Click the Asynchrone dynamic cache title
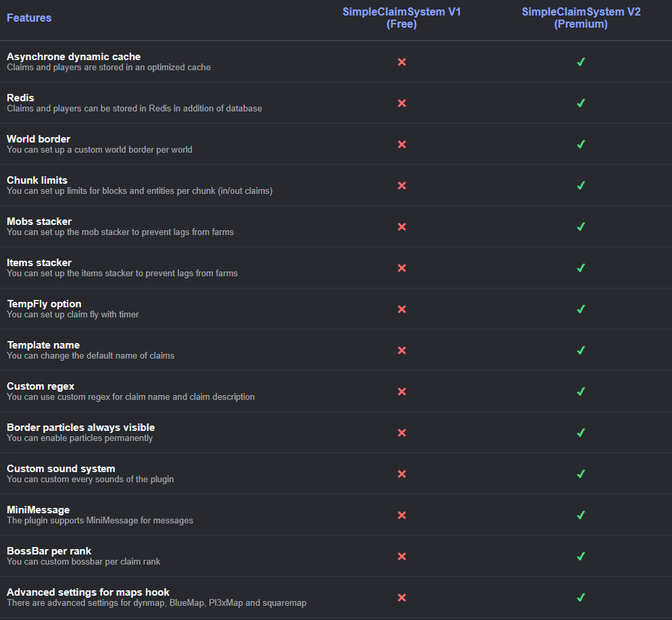This screenshot has height=620, width=672. (x=74, y=57)
